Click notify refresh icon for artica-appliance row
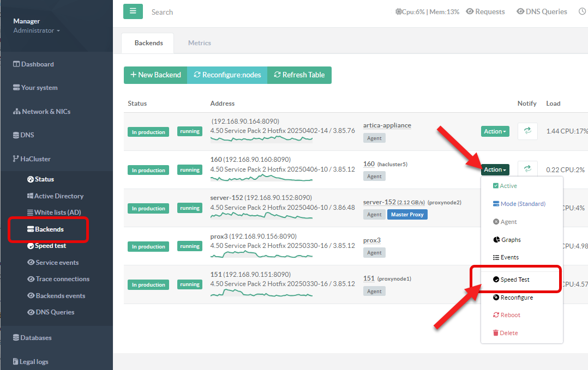The height and width of the screenshot is (370, 588). [x=527, y=131]
